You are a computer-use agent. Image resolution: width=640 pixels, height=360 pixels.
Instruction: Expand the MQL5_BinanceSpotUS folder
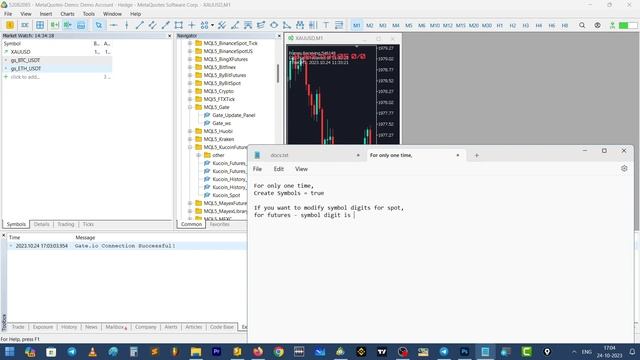point(190,51)
